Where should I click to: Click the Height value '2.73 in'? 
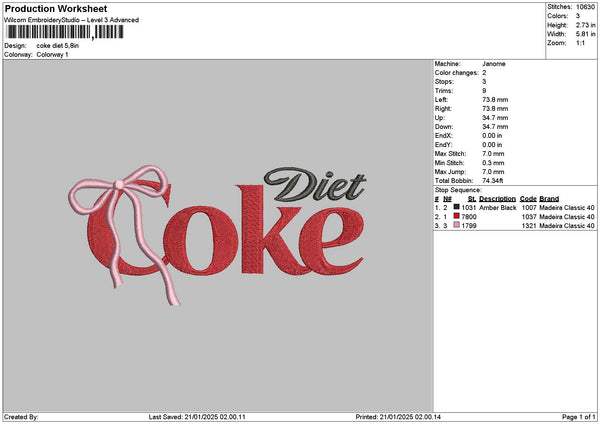pyautogui.click(x=585, y=25)
